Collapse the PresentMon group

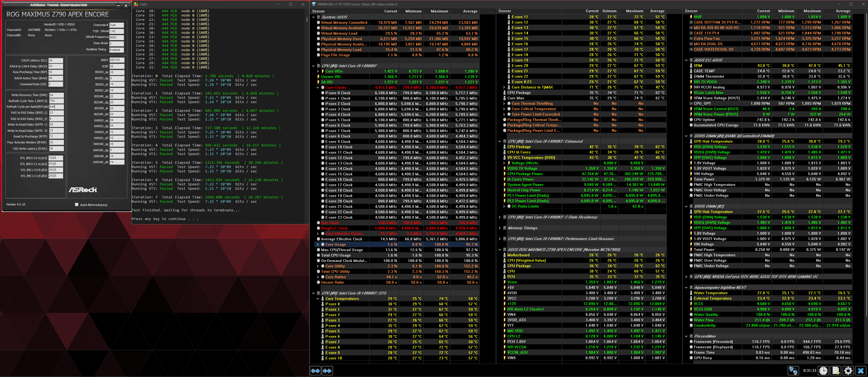click(686, 336)
